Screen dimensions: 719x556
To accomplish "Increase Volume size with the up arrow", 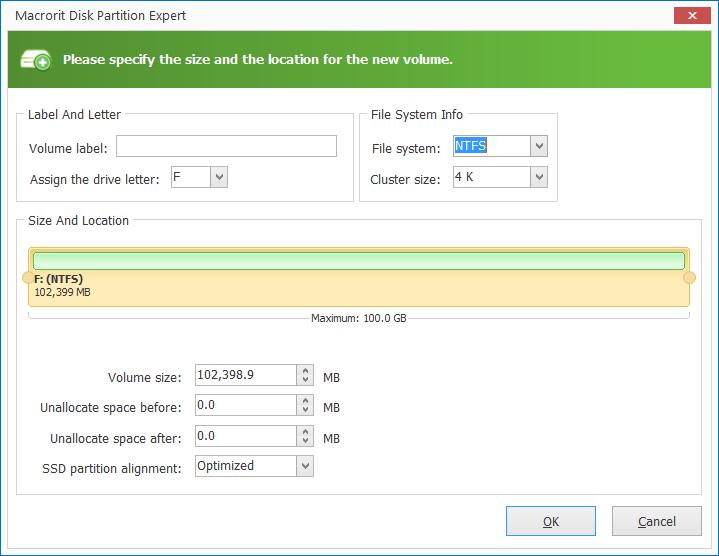I will click(x=305, y=370).
